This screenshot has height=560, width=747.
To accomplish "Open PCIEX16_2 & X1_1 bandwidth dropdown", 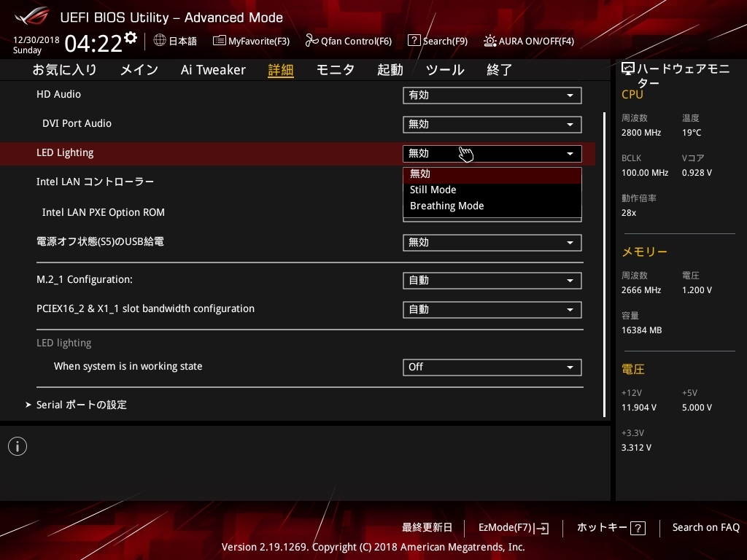I will coord(492,309).
